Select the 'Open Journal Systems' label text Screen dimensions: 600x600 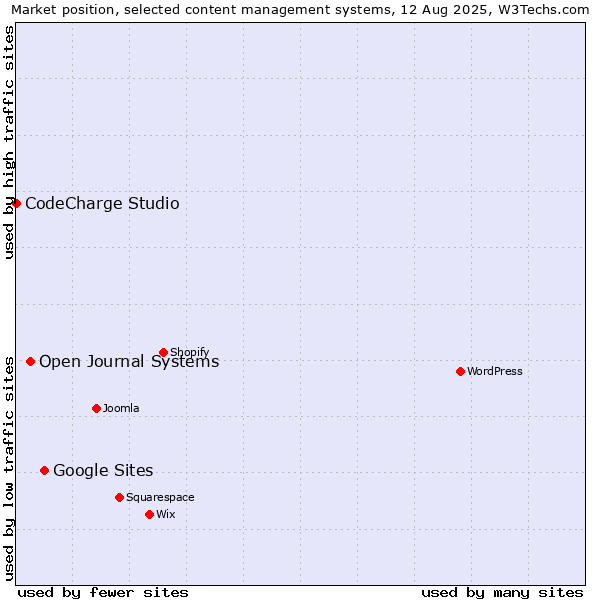(129, 361)
